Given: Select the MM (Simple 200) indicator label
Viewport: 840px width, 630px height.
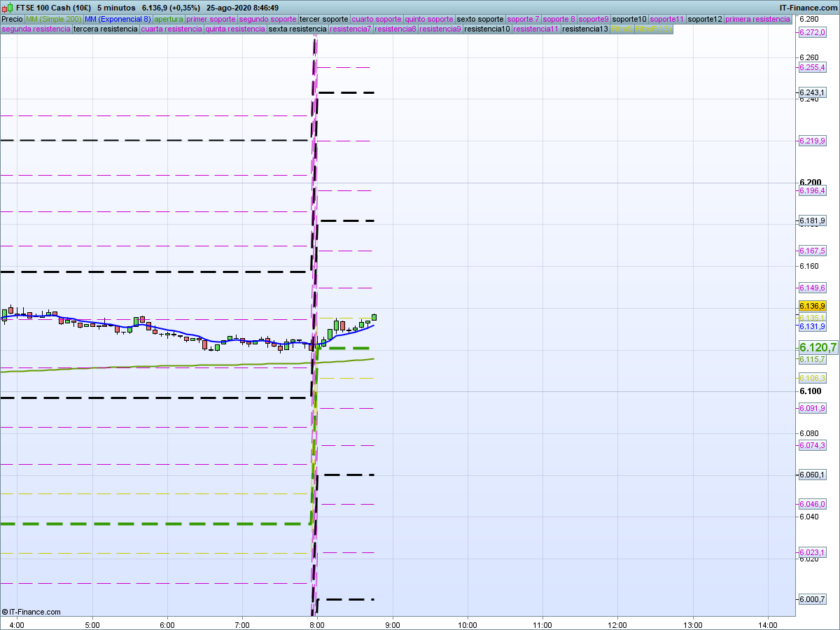Looking at the screenshot, I should [x=53, y=19].
